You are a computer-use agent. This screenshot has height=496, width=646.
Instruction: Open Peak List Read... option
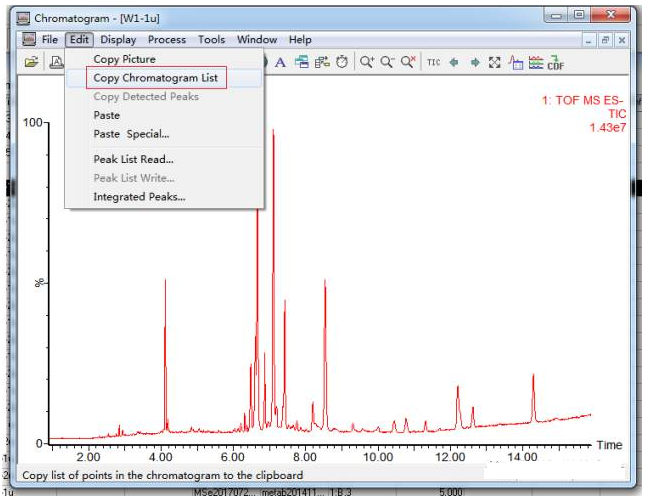click(133, 159)
